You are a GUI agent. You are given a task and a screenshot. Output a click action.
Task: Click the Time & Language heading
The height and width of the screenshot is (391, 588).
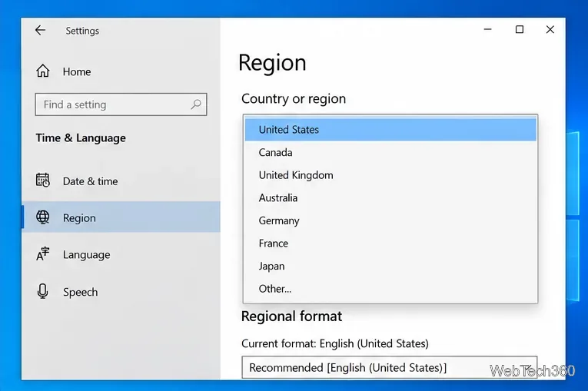tap(81, 138)
